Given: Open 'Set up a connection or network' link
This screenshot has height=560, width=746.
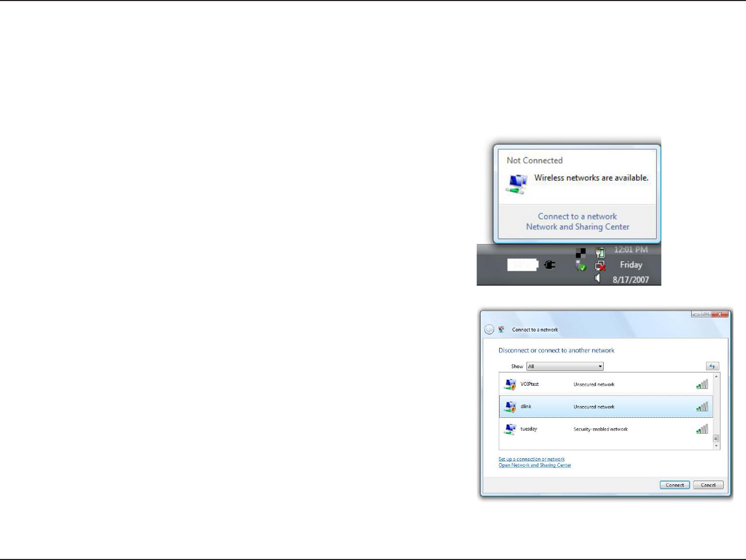Looking at the screenshot, I should click(531, 459).
